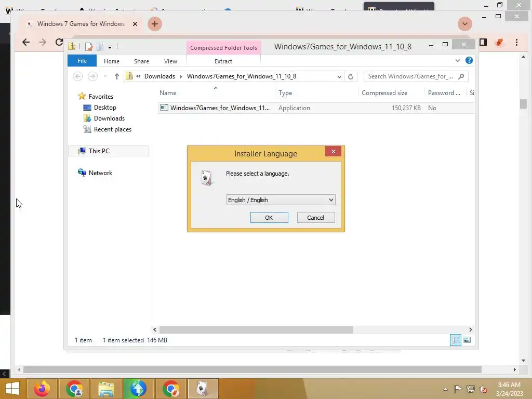This screenshot has width=532, height=399.
Task: Select the Windows7Games_for_Windows_11 application file
Action: pos(220,108)
